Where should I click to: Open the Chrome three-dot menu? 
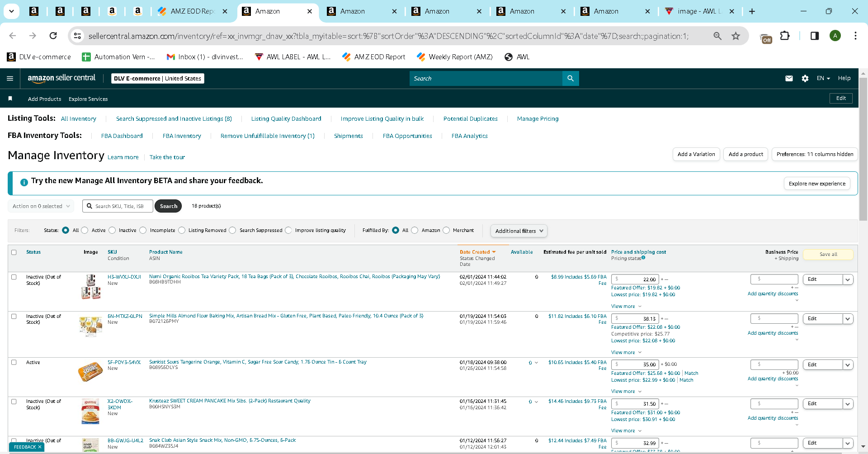(x=855, y=36)
